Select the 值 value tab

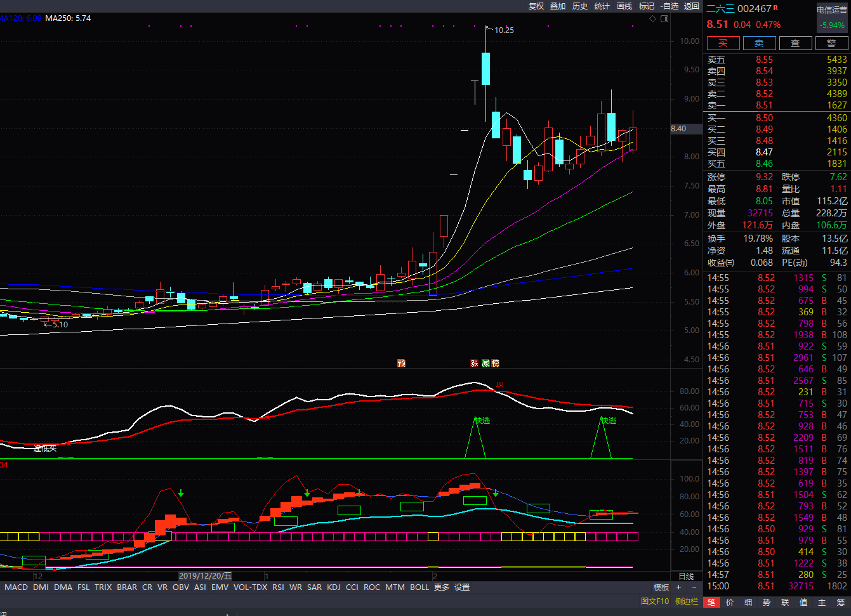tap(803, 602)
